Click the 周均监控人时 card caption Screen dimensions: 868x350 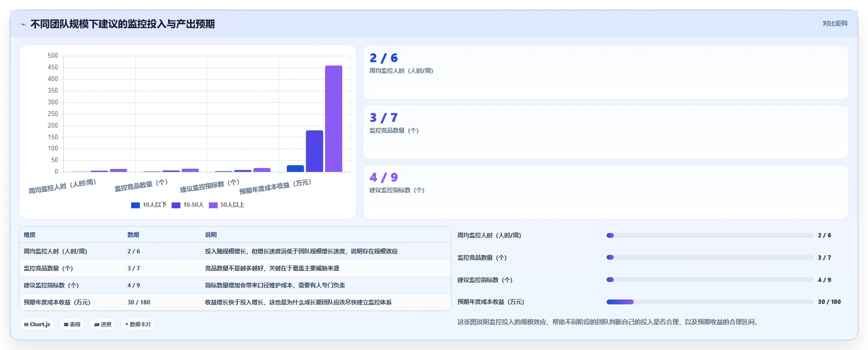tap(401, 71)
